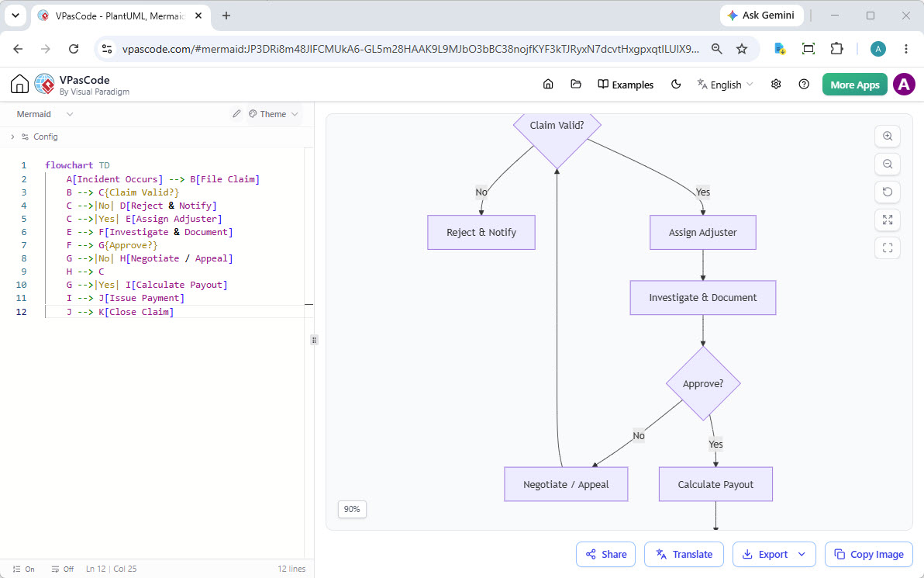This screenshot has width=924, height=578.
Task: Click the zoom magnifier icon in address bar
Action: (x=716, y=49)
